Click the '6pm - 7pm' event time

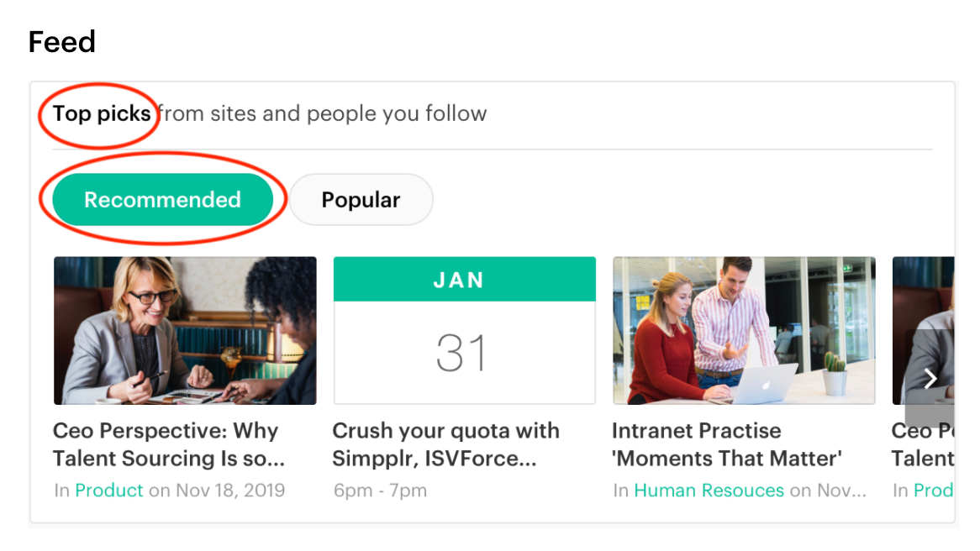[379, 491]
